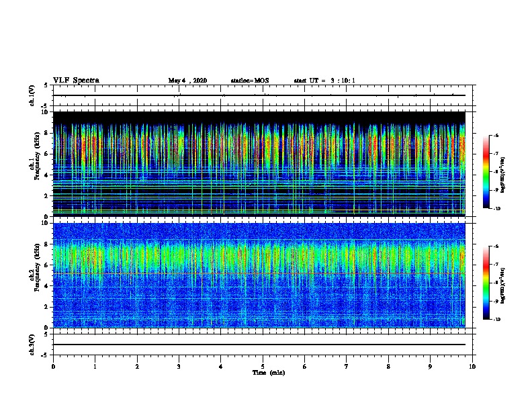
Task: Click the "10" frequency tick of ch.1 spectrogram
Action: pos(45,112)
